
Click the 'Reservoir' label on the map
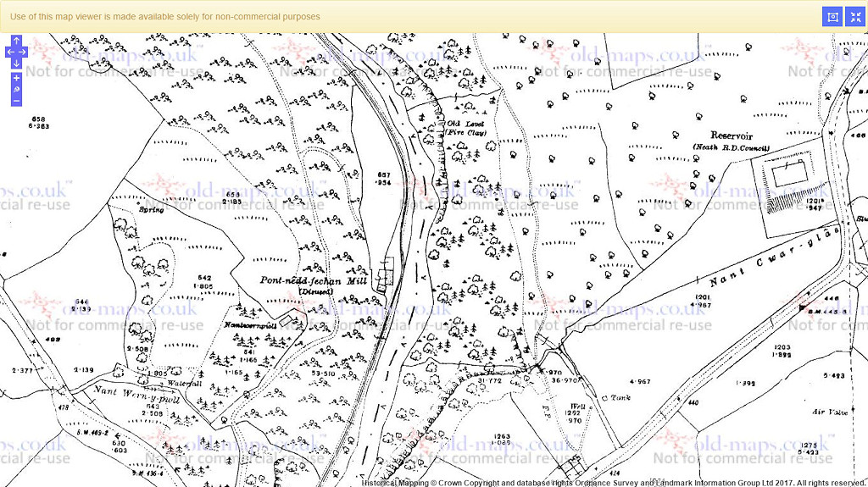pos(732,136)
